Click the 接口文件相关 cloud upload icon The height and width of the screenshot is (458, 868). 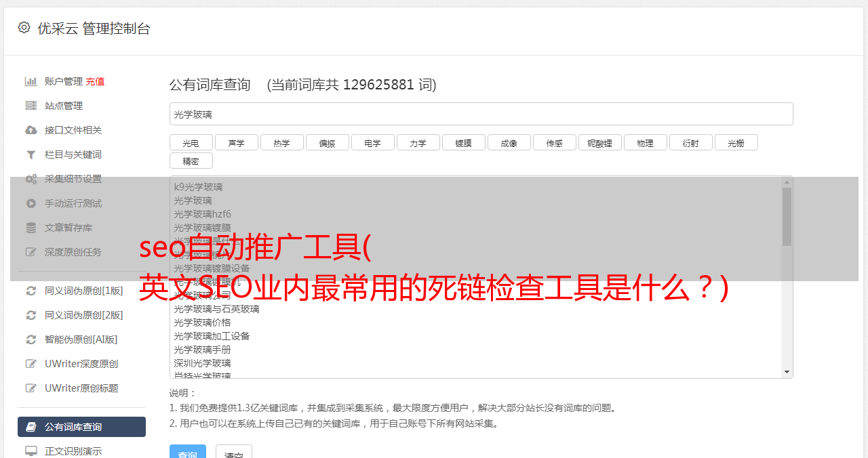pos(31,130)
